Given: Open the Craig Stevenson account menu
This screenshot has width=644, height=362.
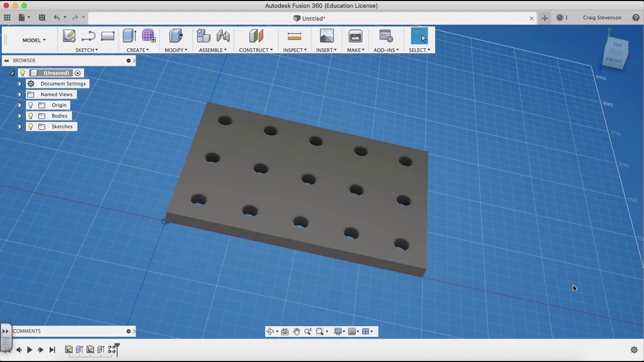Looking at the screenshot, I should (602, 18).
